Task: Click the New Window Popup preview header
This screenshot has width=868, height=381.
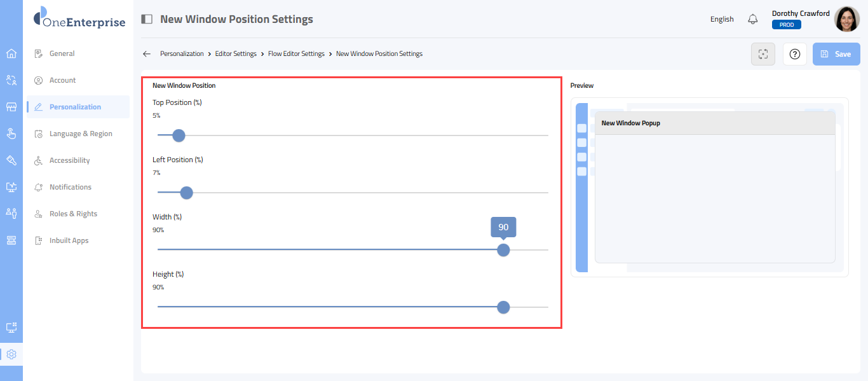Action: coord(714,123)
